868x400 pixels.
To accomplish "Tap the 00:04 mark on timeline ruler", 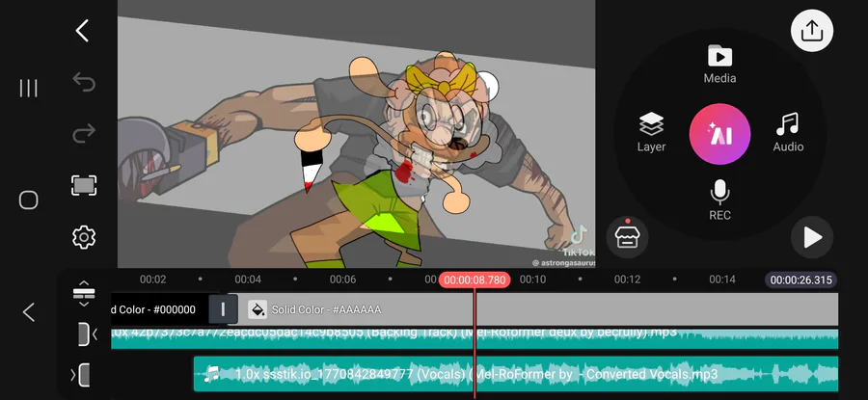I will [x=248, y=280].
